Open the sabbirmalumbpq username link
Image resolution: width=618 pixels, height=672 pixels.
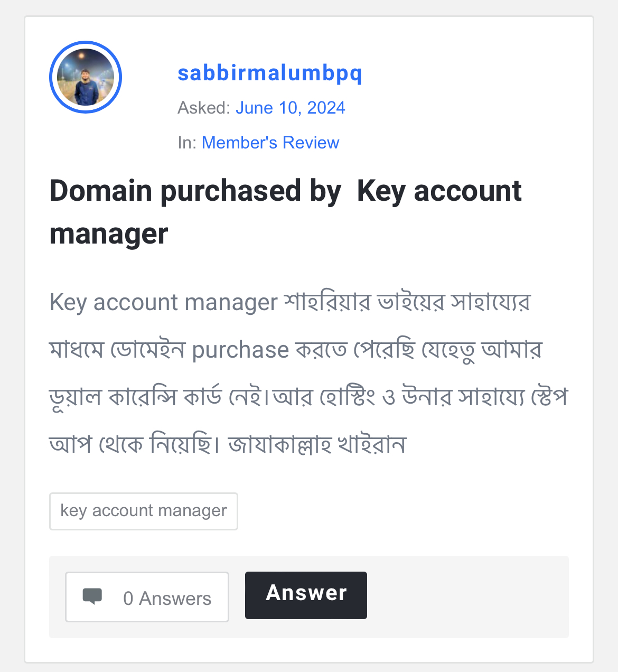270,73
